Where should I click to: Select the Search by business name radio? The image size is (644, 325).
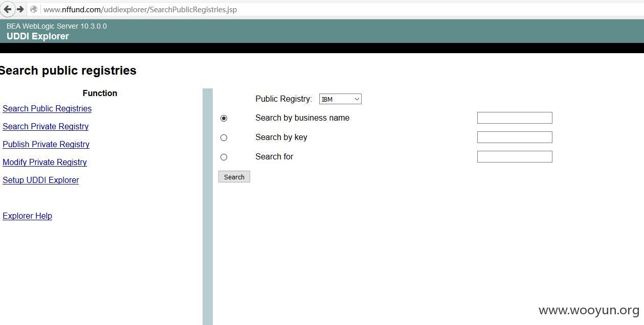(224, 118)
